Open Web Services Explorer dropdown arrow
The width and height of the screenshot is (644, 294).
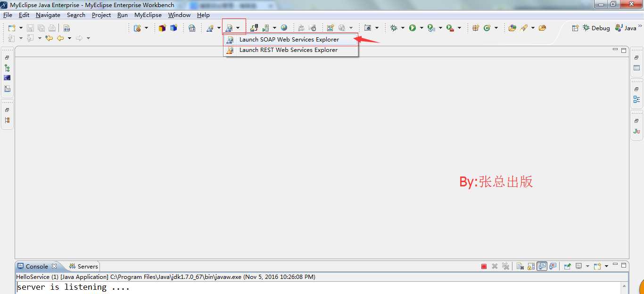[238, 28]
